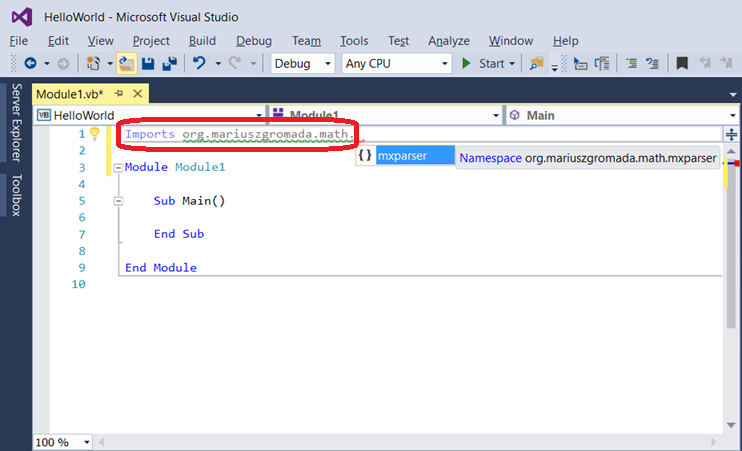Image resolution: width=742 pixels, height=451 pixels.
Task: Go to the previous bookmark icon
Action: pyautogui.click(x=705, y=63)
